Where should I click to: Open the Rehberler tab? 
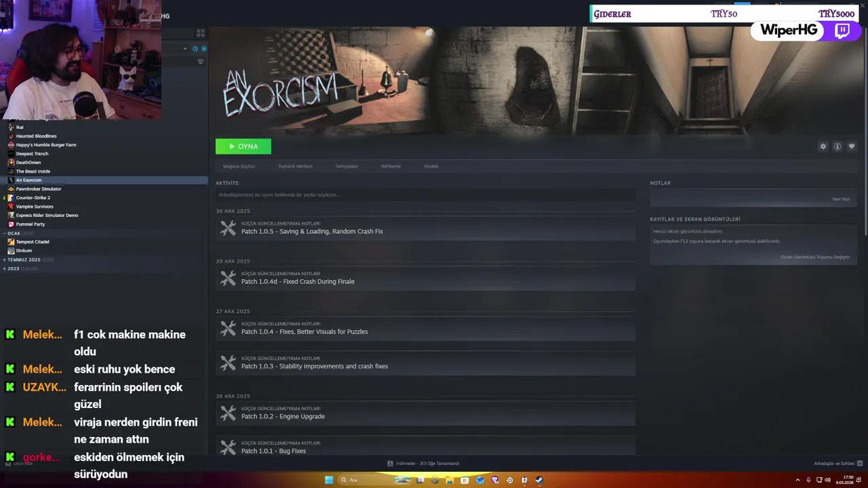tap(391, 166)
